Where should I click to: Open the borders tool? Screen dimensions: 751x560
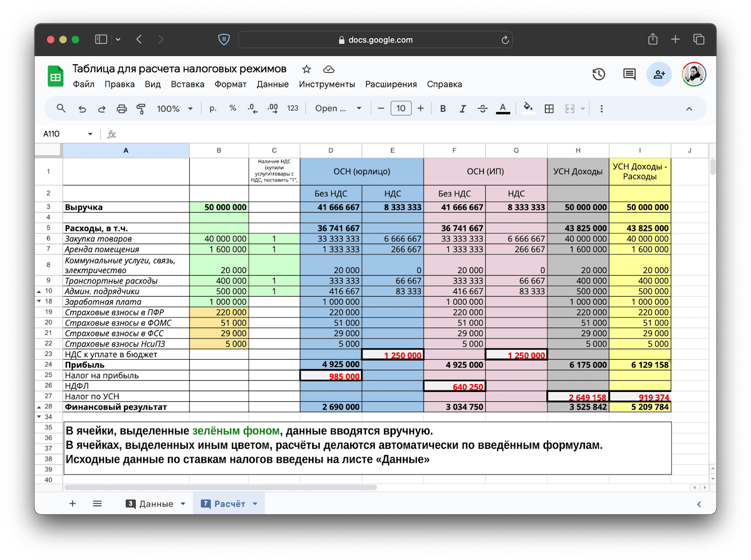(549, 109)
